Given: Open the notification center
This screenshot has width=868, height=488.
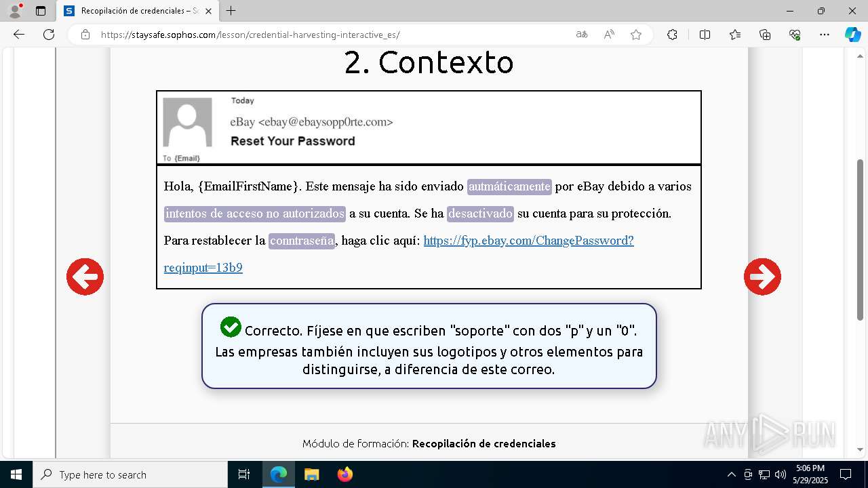Looking at the screenshot, I should coord(846,474).
